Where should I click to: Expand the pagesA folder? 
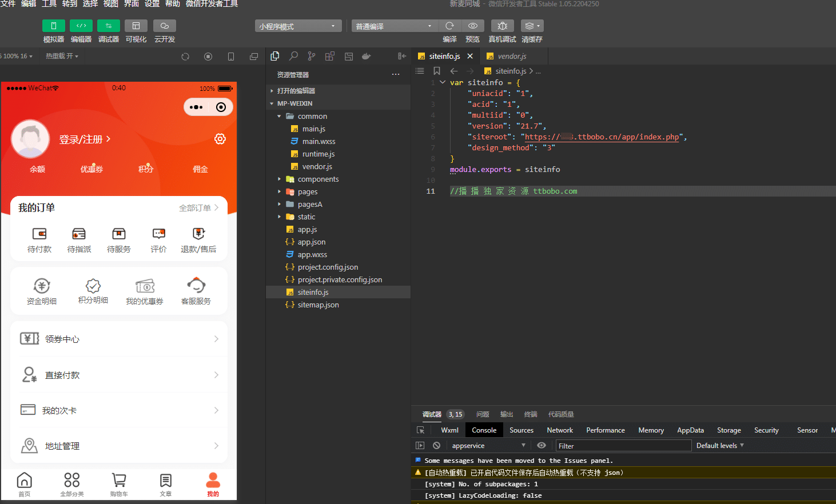[339, 204]
